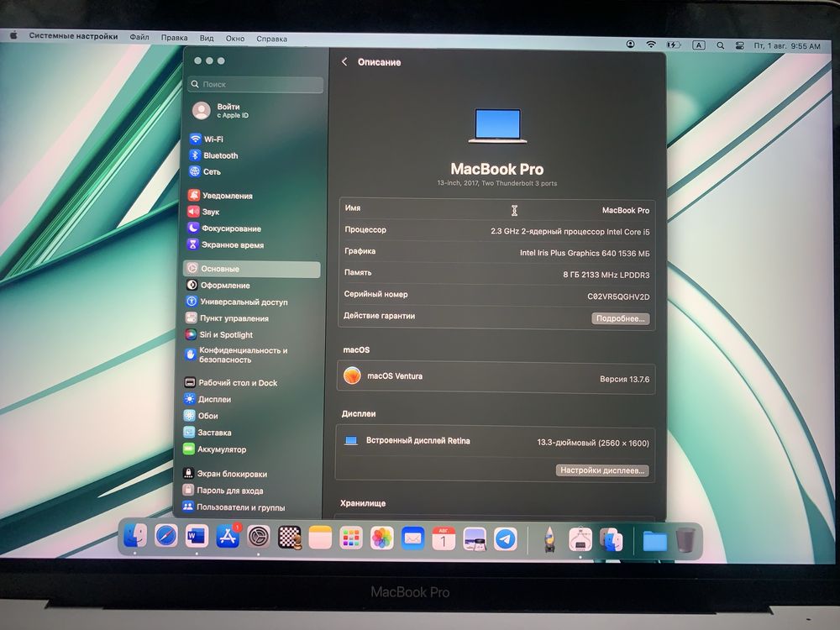Open the App Store from the Dock
Viewport: 840px width, 630px height.
click(x=228, y=536)
